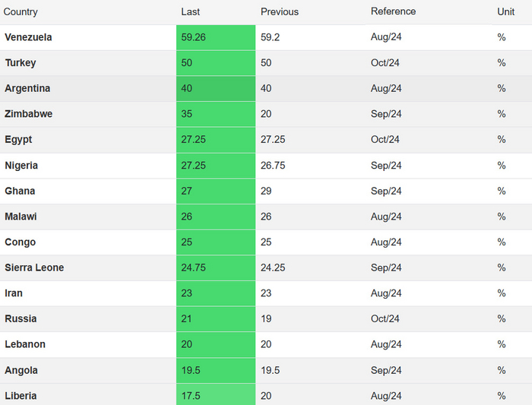Open the Nigeria link
Screen dimensions: 532x405
[21, 166]
